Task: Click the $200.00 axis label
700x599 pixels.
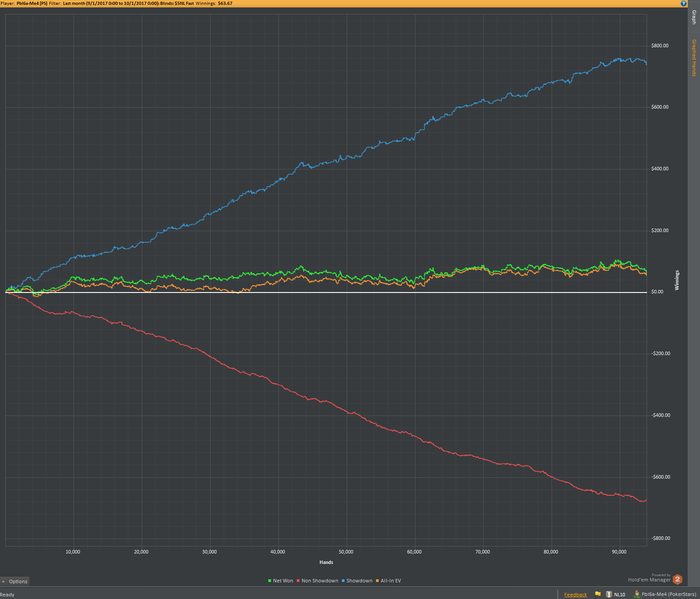Action: (x=660, y=230)
